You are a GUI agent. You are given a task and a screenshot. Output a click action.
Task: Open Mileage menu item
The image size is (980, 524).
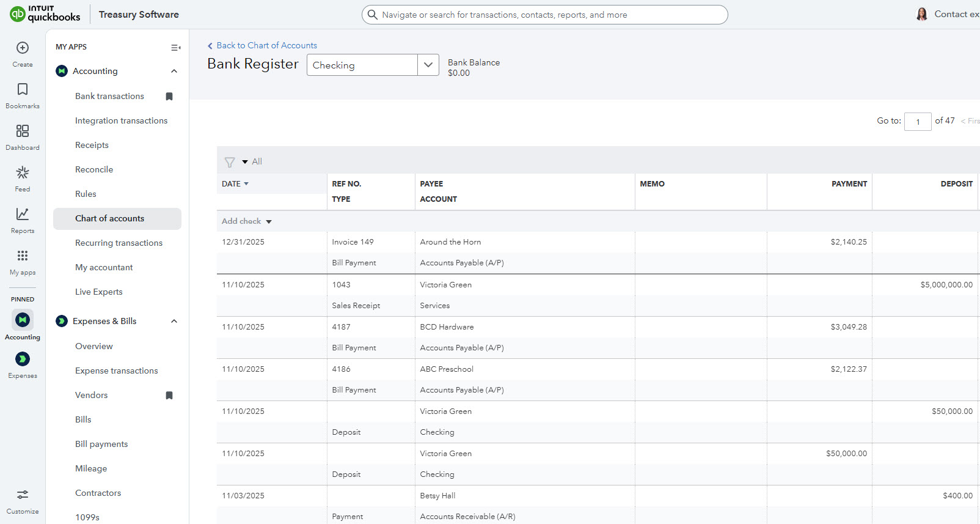click(x=91, y=468)
